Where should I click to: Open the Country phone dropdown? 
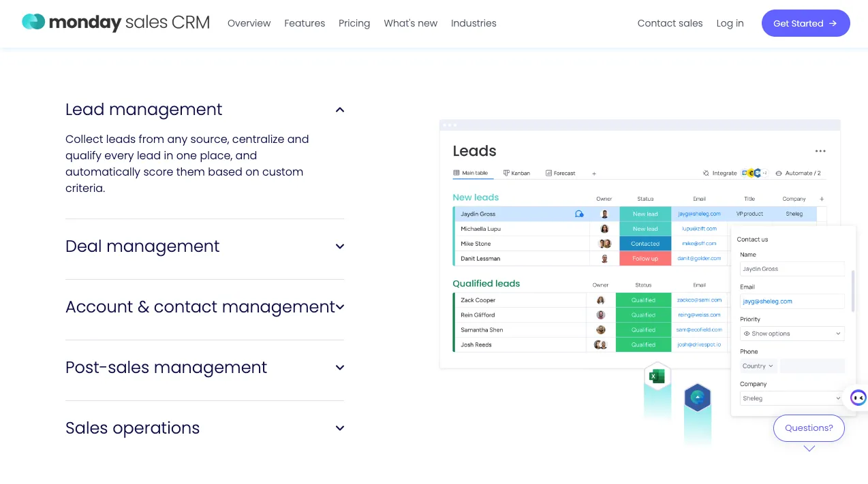point(758,366)
